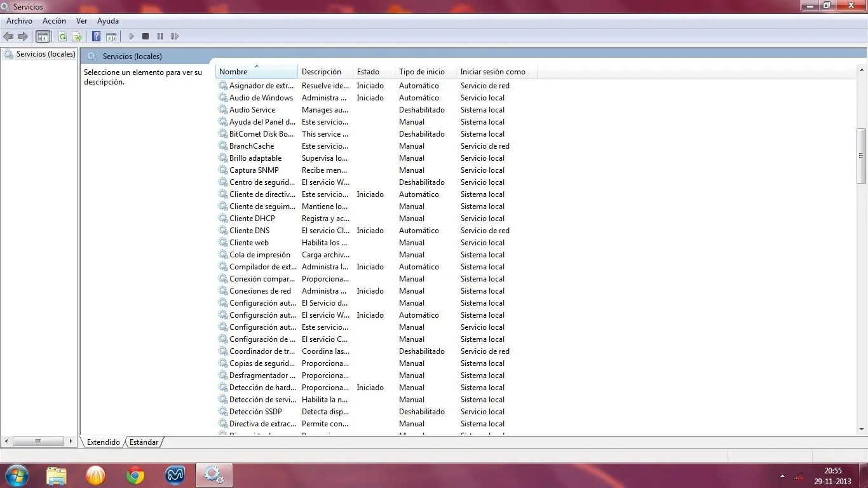Open the Windows Start orb
Screen dimensions: 868x488
pos(17,475)
